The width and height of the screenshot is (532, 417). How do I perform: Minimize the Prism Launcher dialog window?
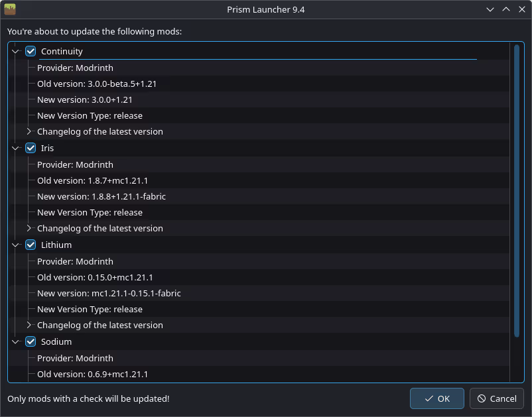point(490,9)
